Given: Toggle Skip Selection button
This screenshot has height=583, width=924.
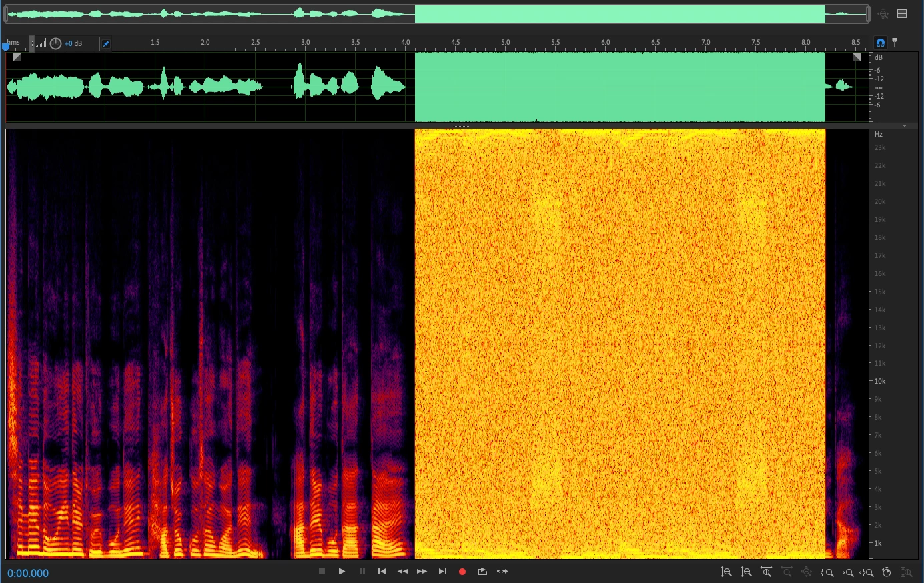Looking at the screenshot, I should [502, 572].
